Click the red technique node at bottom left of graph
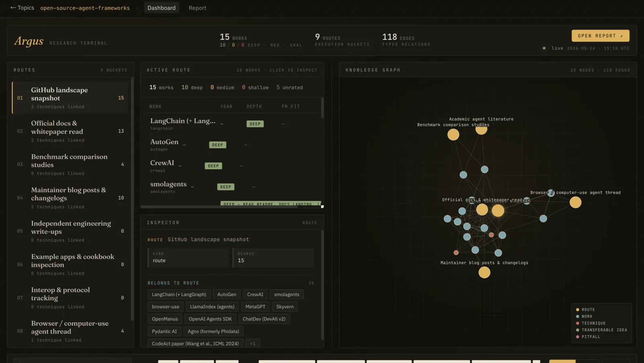This screenshot has width=644, height=363. [x=456, y=252]
